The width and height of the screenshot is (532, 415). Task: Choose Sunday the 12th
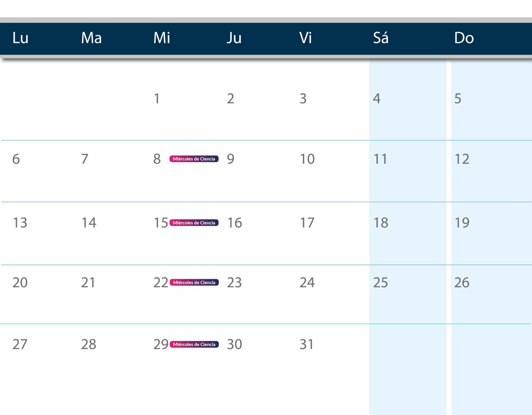[x=462, y=159]
